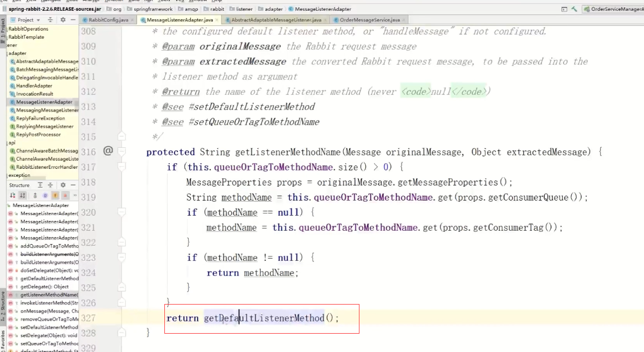Open Project panel settings gear

click(63, 20)
